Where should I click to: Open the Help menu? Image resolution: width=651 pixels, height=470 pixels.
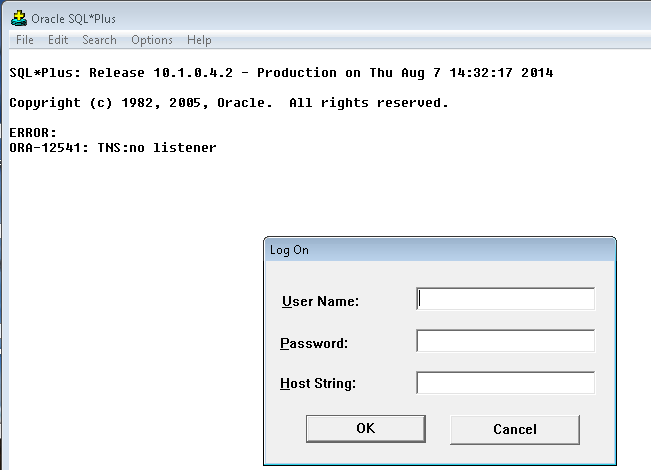(199, 40)
